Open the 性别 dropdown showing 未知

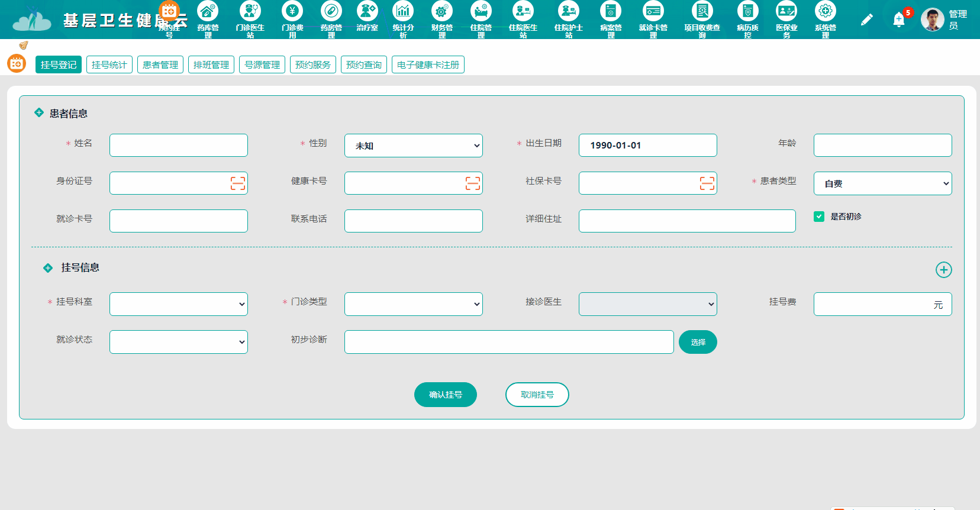(x=414, y=146)
